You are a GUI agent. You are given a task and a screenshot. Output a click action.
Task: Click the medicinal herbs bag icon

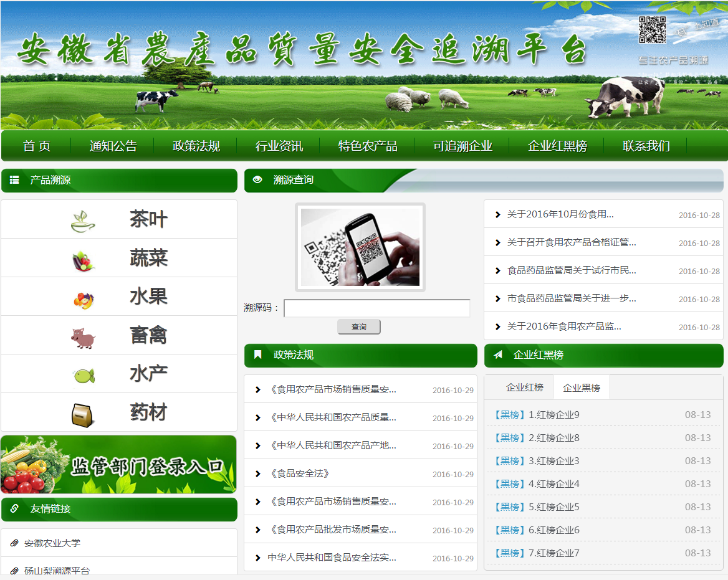point(82,414)
